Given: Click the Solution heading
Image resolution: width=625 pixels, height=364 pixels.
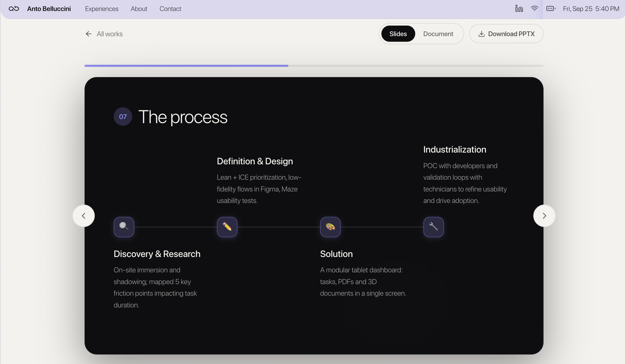Looking at the screenshot, I should [336, 254].
